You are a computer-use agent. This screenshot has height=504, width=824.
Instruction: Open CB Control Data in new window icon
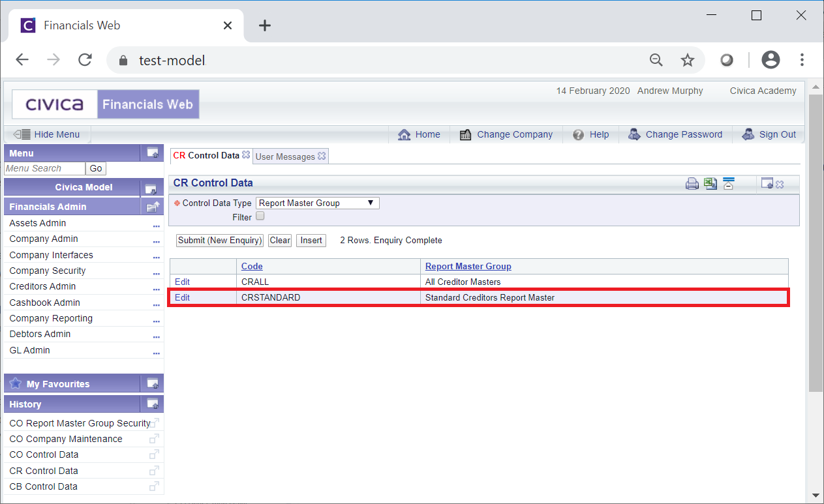[154, 486]
